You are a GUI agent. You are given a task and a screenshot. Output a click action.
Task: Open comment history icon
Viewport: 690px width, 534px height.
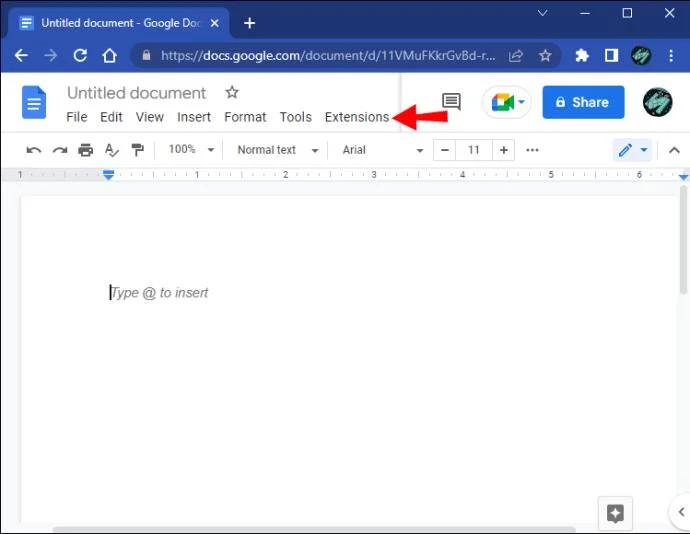[x=451, y=101]
